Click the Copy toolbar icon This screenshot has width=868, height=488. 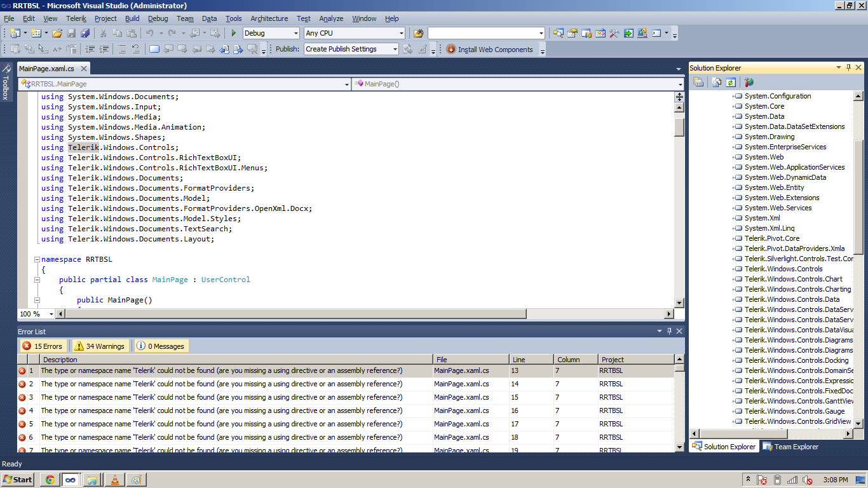(x=117, y=33)
